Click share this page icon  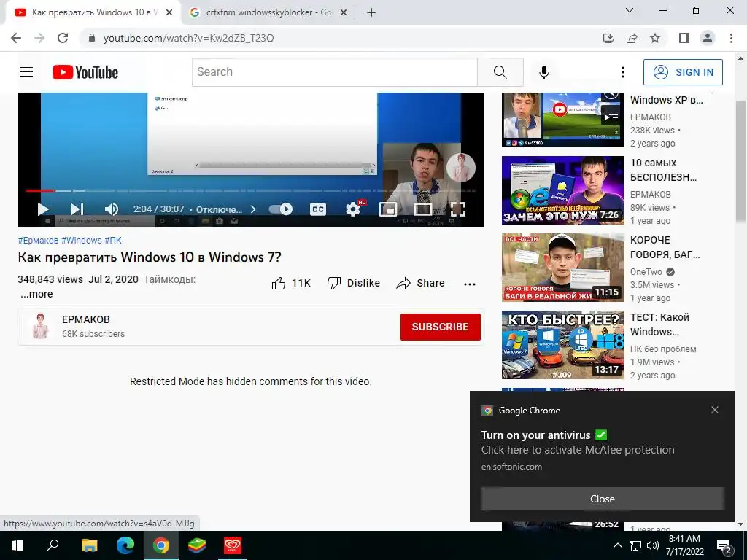pos(632,38)
